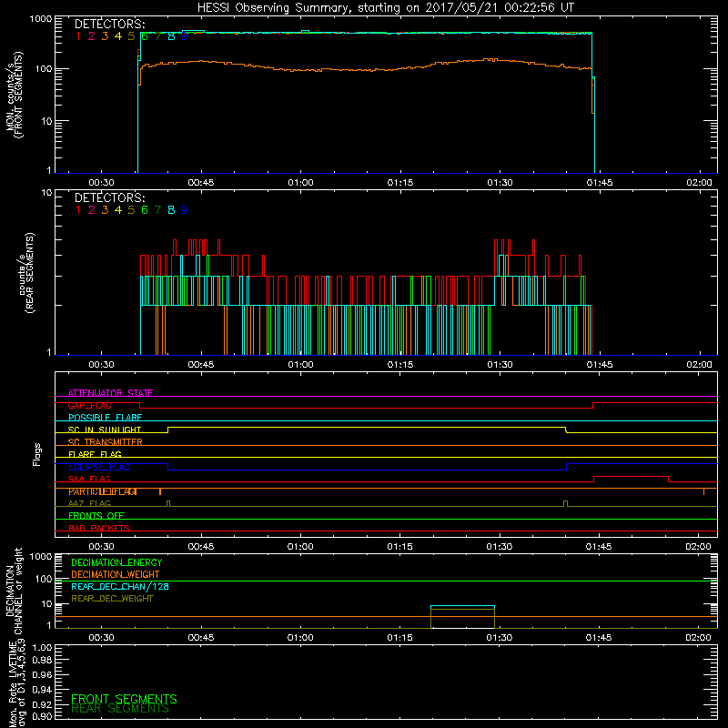Click the MON. counts/s FRONT SEGMENTS axis title
The width and height of the screenshot is (728, 728).
coord(15,95)
